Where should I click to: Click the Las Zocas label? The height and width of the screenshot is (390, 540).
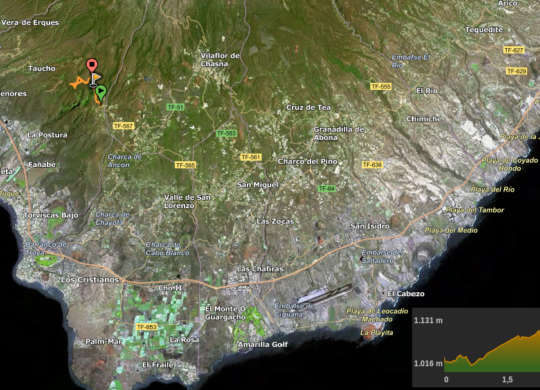click(x=275, y=222)
